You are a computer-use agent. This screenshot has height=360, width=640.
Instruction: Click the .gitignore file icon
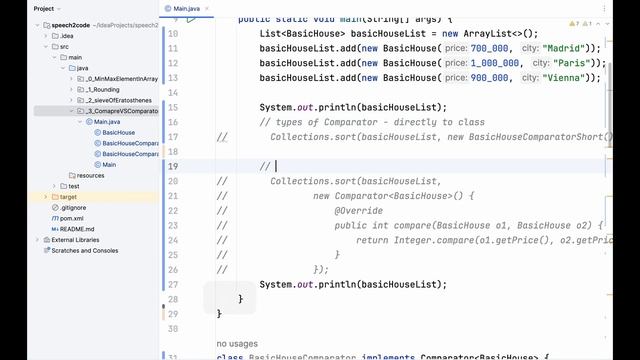click(x=55, y=208)
